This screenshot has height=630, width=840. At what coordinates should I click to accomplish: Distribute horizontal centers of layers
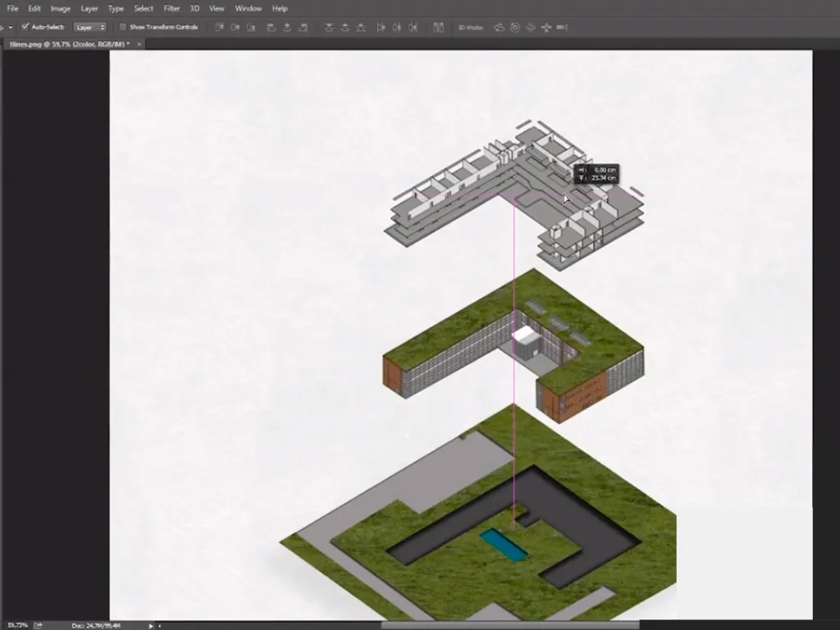pos(397,27)
